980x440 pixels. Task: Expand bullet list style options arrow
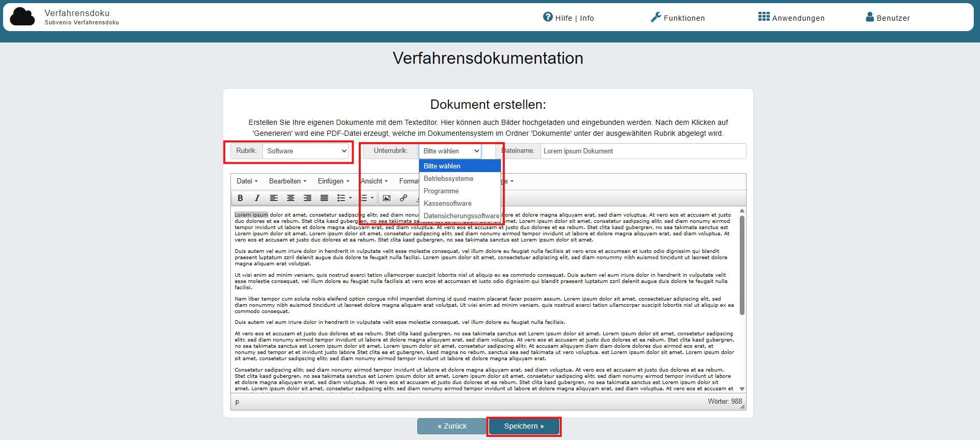[x=350, y=198]
